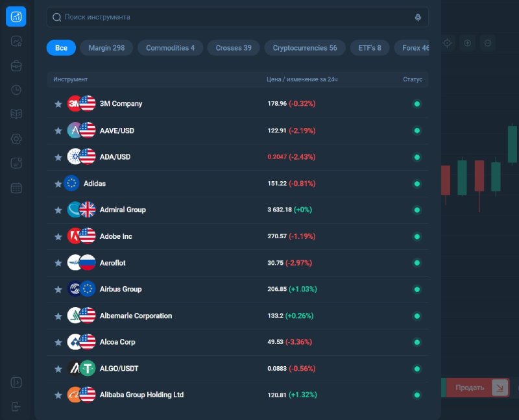Click the Поиск инструмента search field
The width and height of the screenshot is (519, 420).
[237, 18]
